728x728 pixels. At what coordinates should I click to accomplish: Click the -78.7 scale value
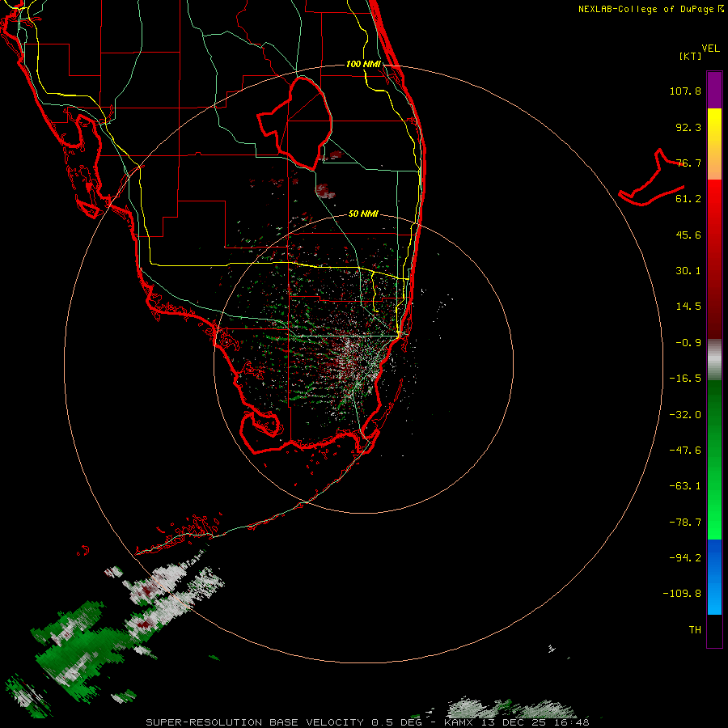click(685, 523)
